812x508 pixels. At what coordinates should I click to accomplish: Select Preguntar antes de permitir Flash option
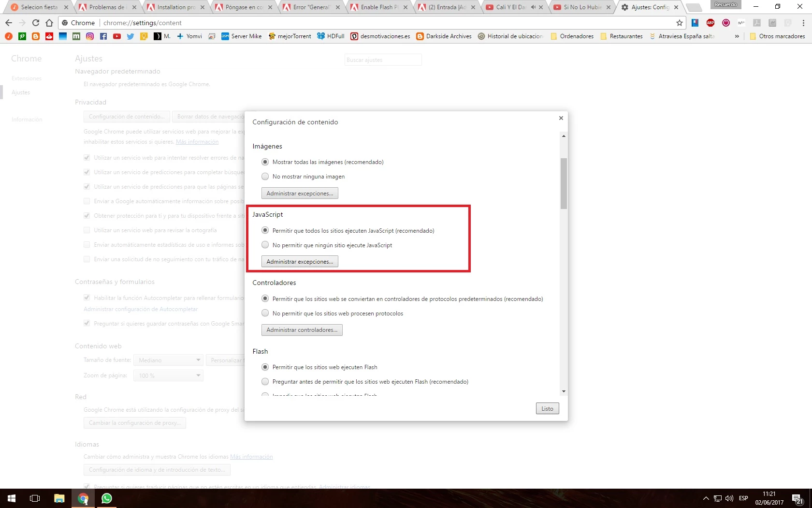265,382
